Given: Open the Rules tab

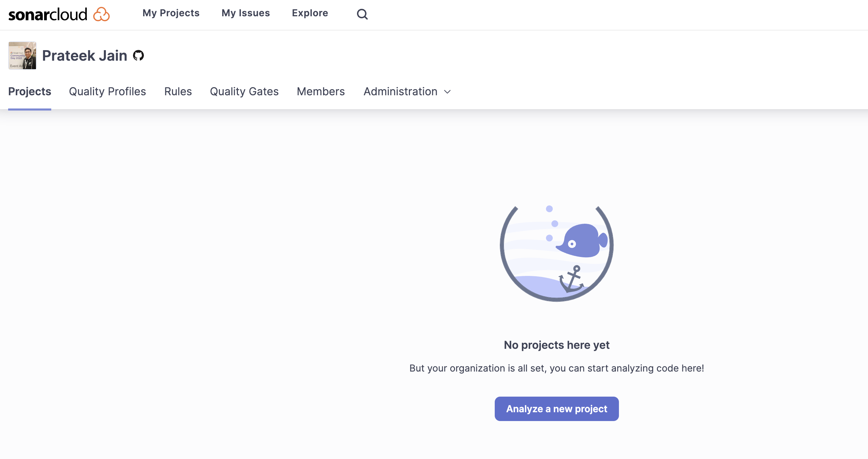Looking at the screenshot, I should click(178, 92).
